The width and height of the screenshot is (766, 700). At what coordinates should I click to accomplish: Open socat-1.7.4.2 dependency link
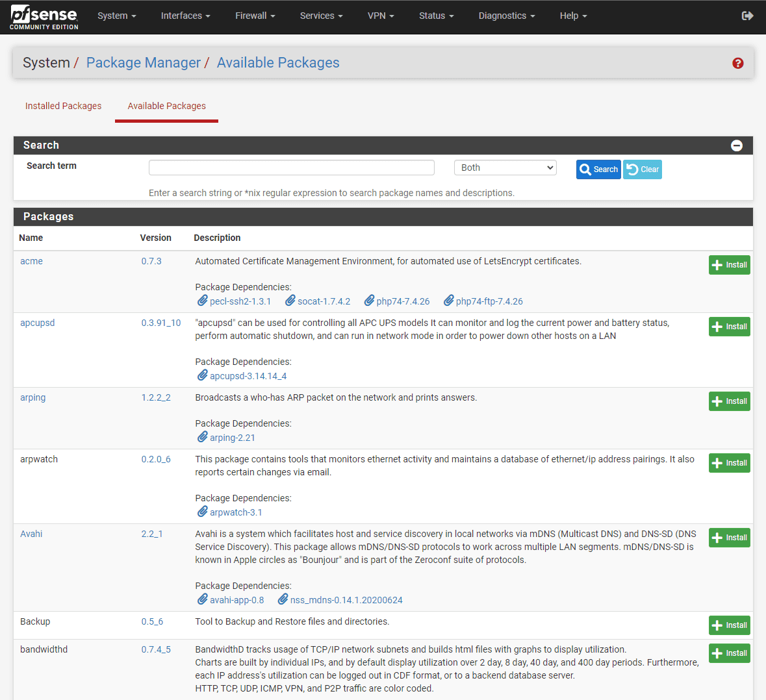point(324,301)
